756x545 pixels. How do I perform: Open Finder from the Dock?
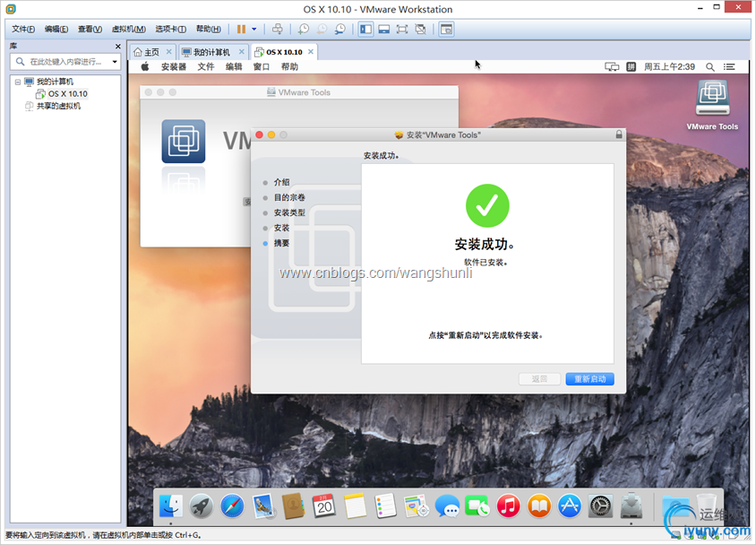coord(171,506)
